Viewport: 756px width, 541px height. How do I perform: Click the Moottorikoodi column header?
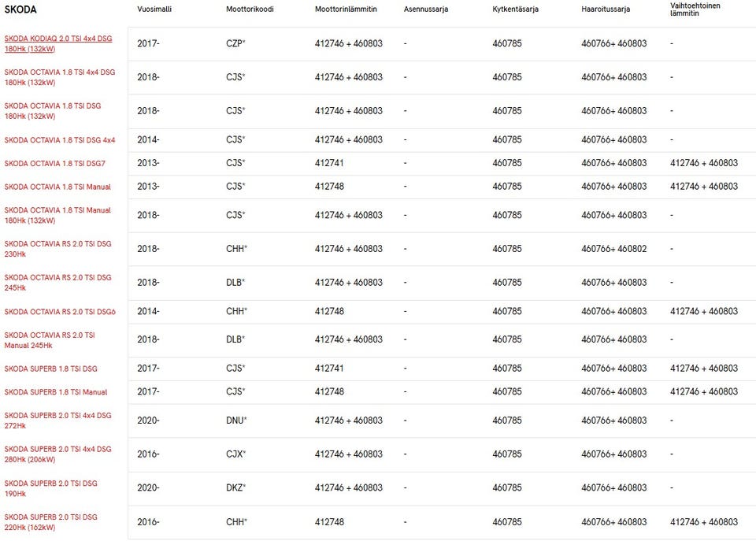(x=250, y=10)
